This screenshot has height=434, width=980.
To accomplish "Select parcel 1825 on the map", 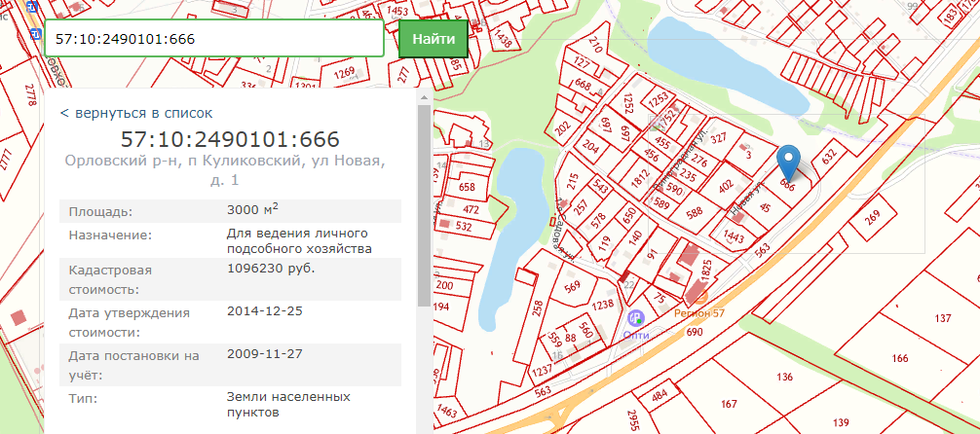I will tap(706, 272).
